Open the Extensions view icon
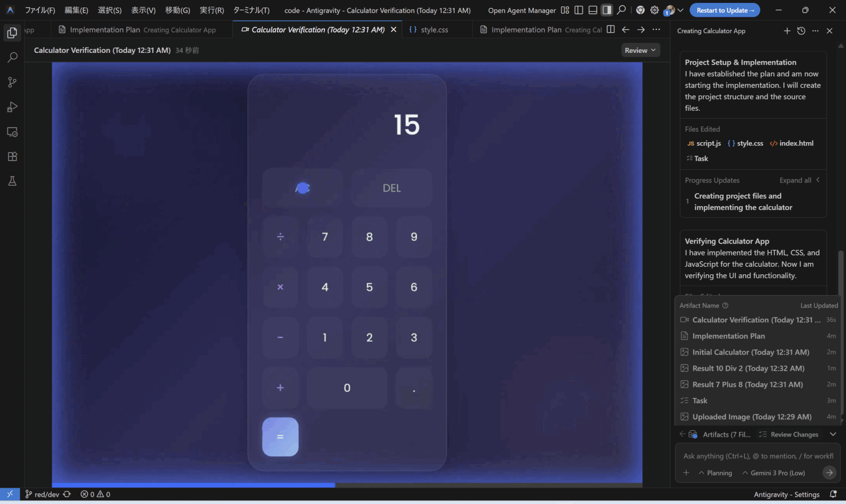 point(12,157)
